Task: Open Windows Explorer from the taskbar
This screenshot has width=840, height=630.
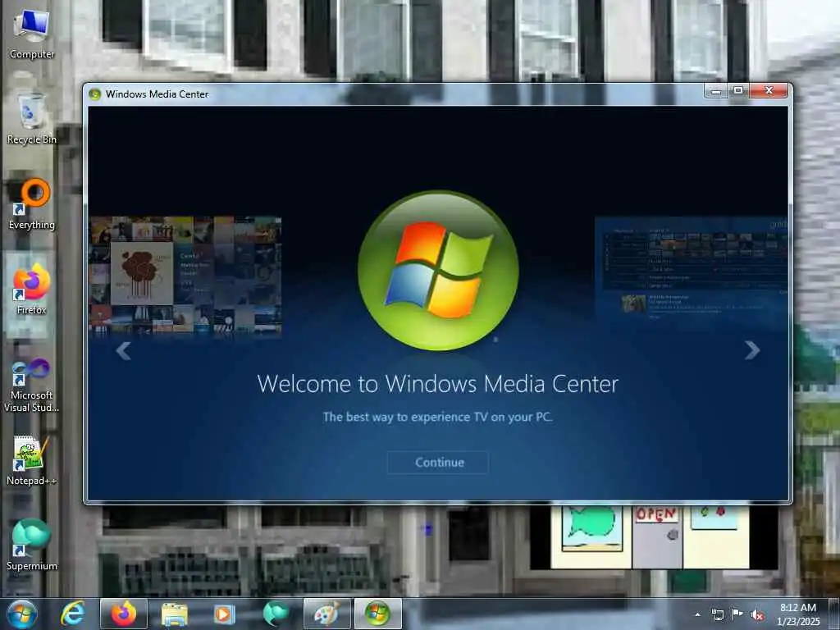Action: pyautogui.click(x=174, y=614)
